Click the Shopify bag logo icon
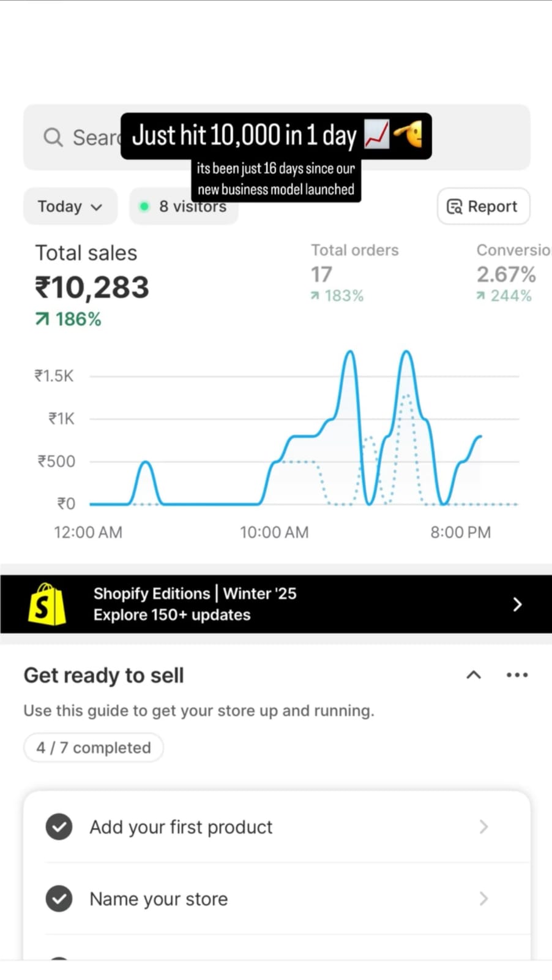 47,605
